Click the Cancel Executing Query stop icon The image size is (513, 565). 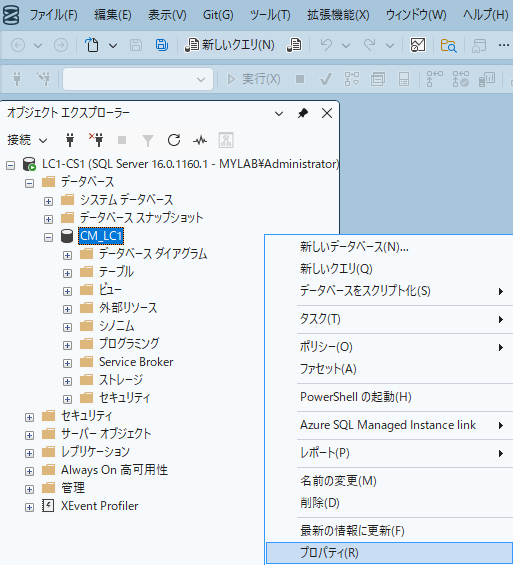click(x=300, y=79)
